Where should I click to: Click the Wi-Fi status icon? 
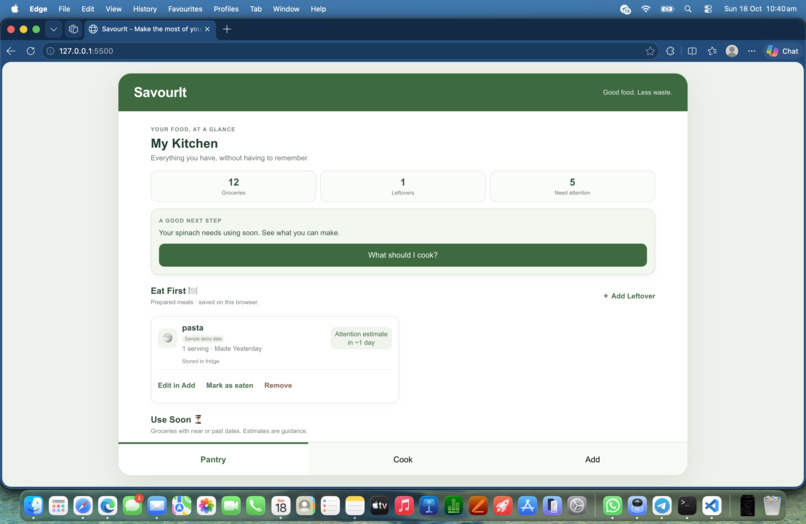point(646,9)
